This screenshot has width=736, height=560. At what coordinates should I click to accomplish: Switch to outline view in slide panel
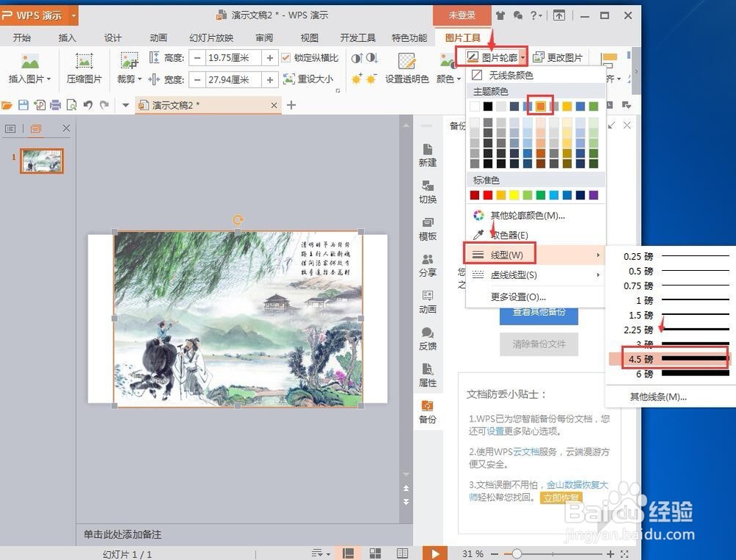(x=10, y=128)
